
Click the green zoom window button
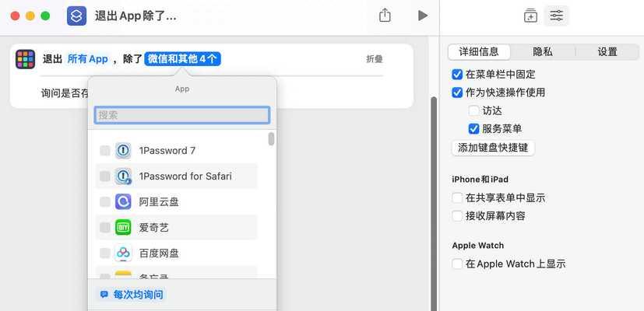(x=45, y=16)
